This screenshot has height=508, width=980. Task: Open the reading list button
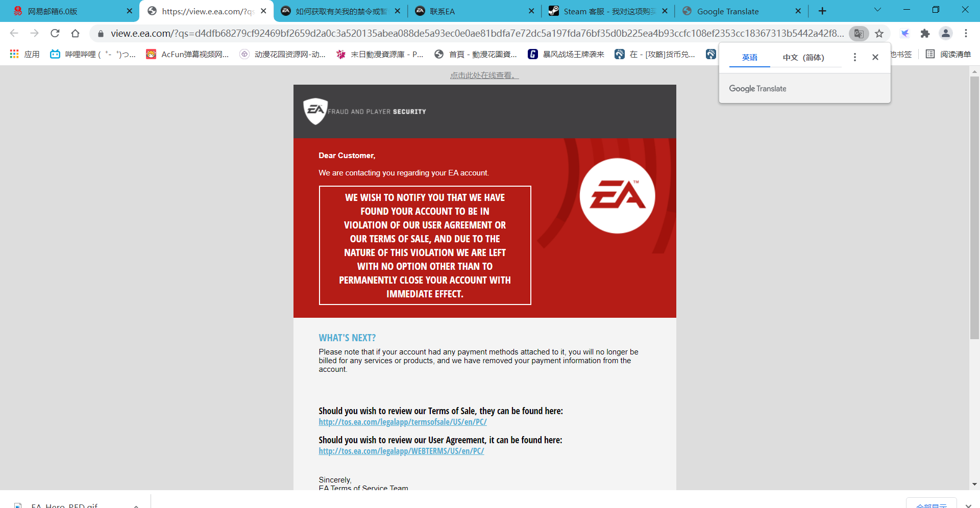(948, 54)
